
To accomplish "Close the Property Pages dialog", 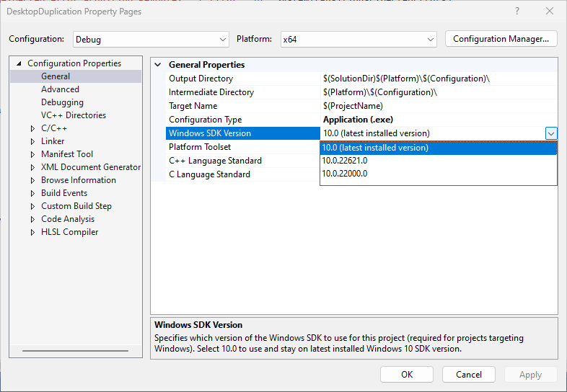I will pos(550,12).
